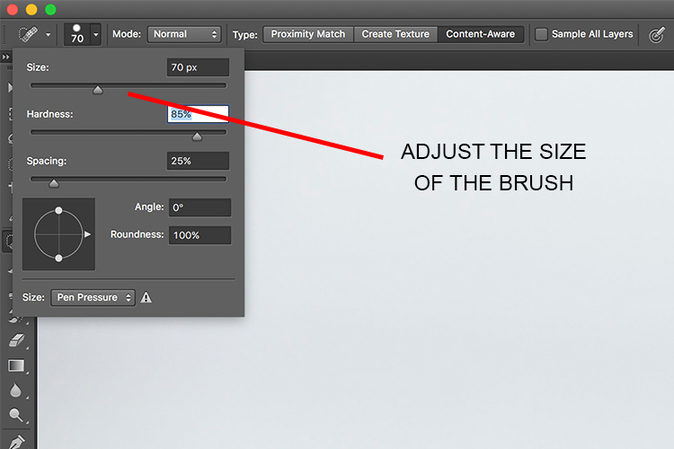This screenshot has height=449, width=674.
Task: Click the Size slider handle
Action: (x=98, y=90)
